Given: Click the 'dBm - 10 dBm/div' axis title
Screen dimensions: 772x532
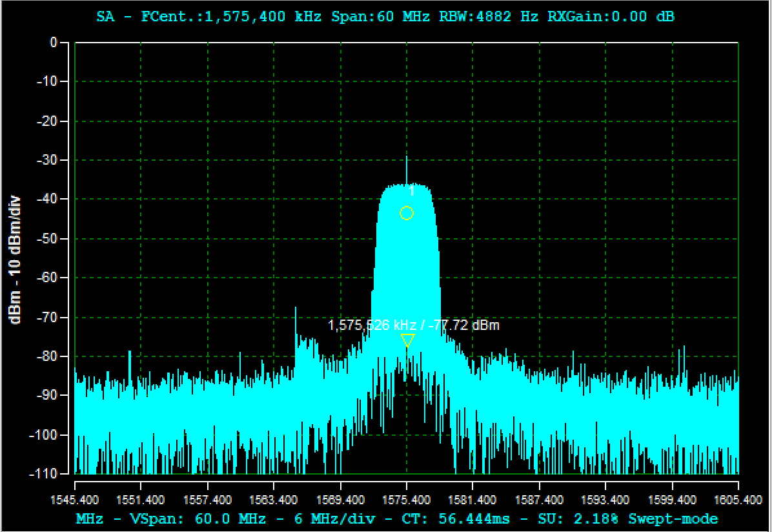Looking at the screenshot, I should tap(15, 260).
